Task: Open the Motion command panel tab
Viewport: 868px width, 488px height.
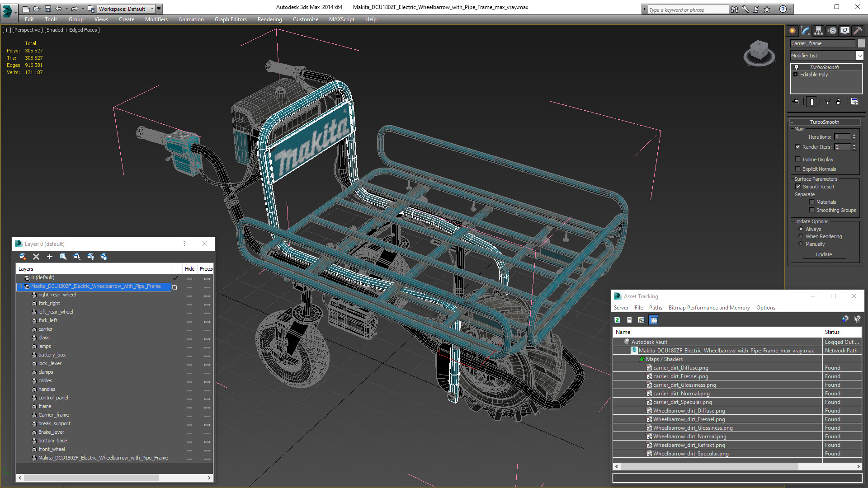Action: coord(833,31)
